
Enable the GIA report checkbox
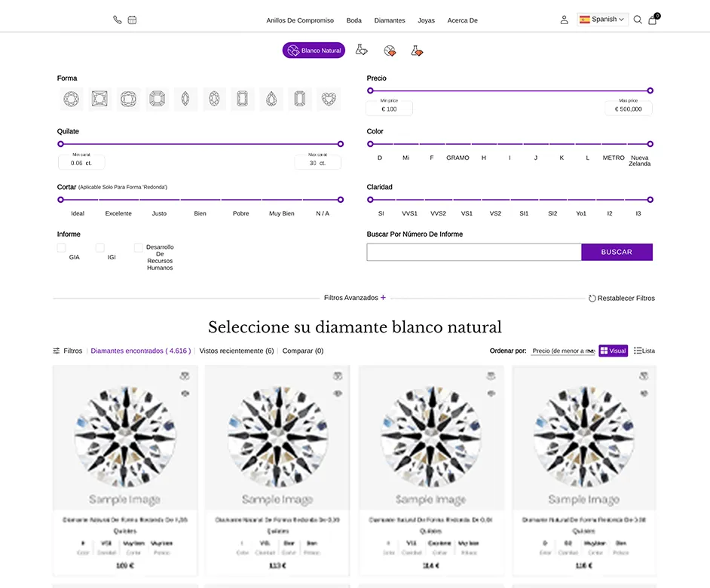tap(61, 247)
